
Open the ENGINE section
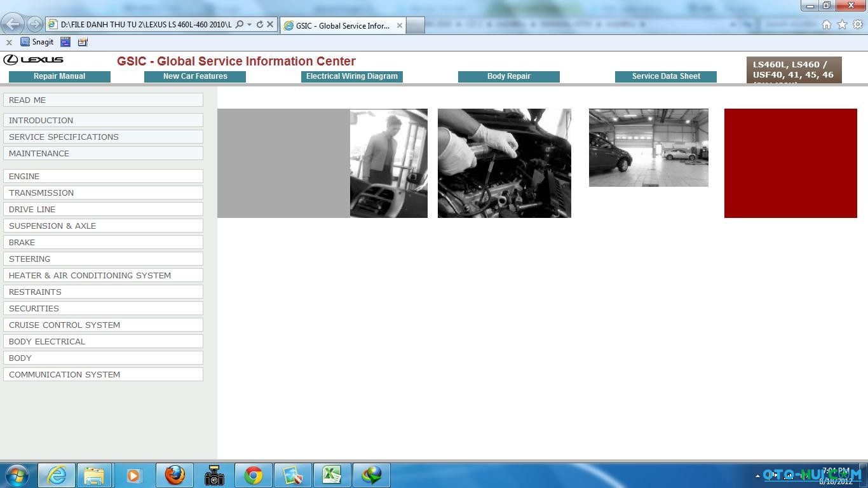click(103, 176)
